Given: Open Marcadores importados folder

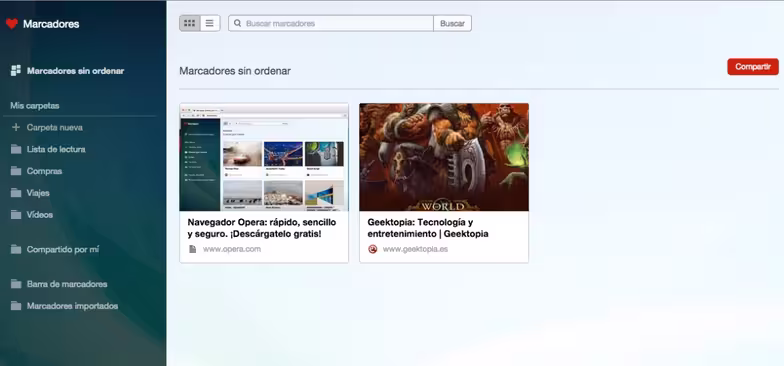Looking at the screenshot, I should tap(72, 306).
